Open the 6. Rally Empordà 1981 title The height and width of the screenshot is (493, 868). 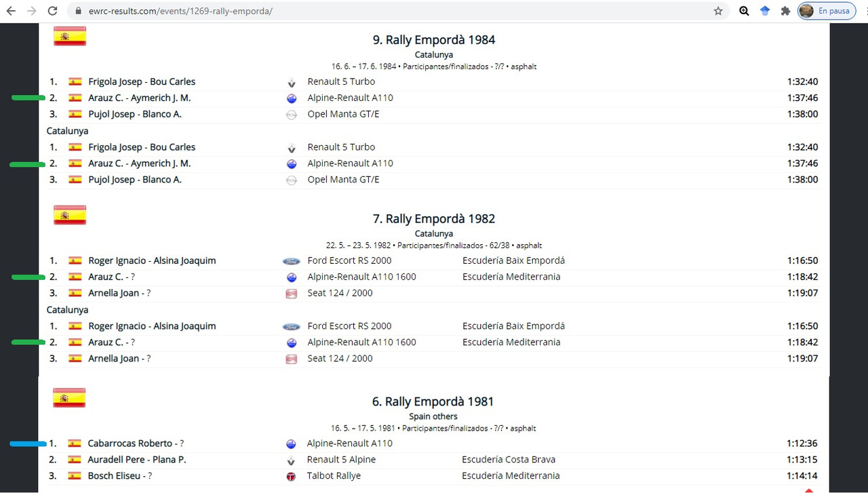click(433, 401)
